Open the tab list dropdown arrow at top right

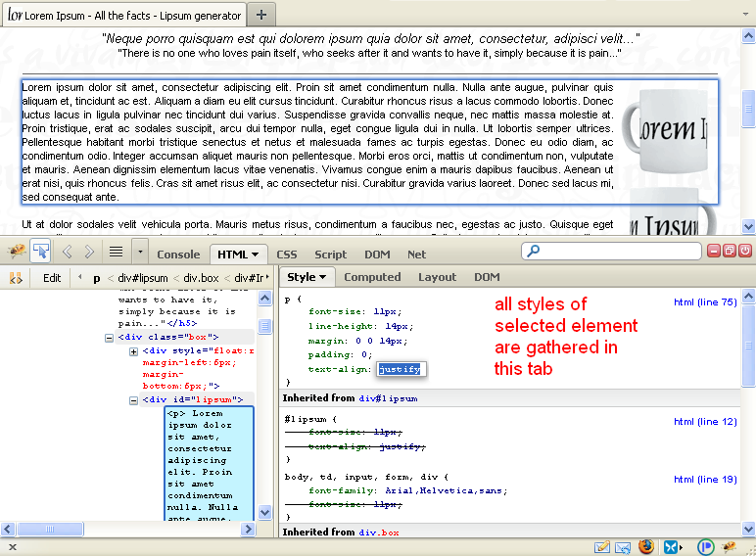(746, 15)
